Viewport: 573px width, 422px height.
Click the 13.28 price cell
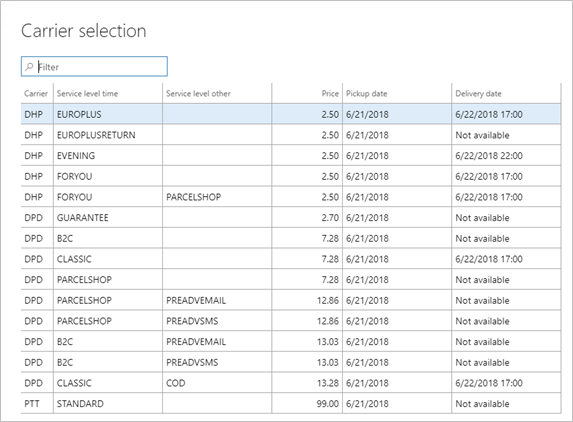coord(307,383)
